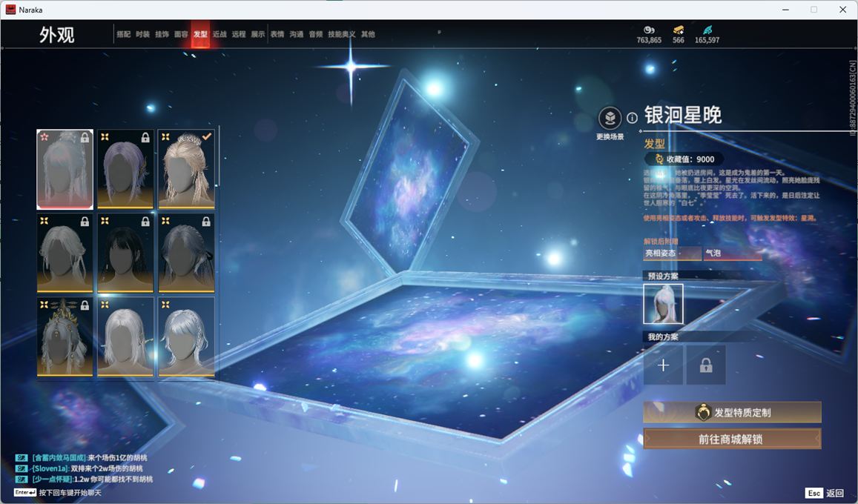The width and height of the screenshot is (858, 504).
Task: Open the 时装 tab
Action: point(143,34)
